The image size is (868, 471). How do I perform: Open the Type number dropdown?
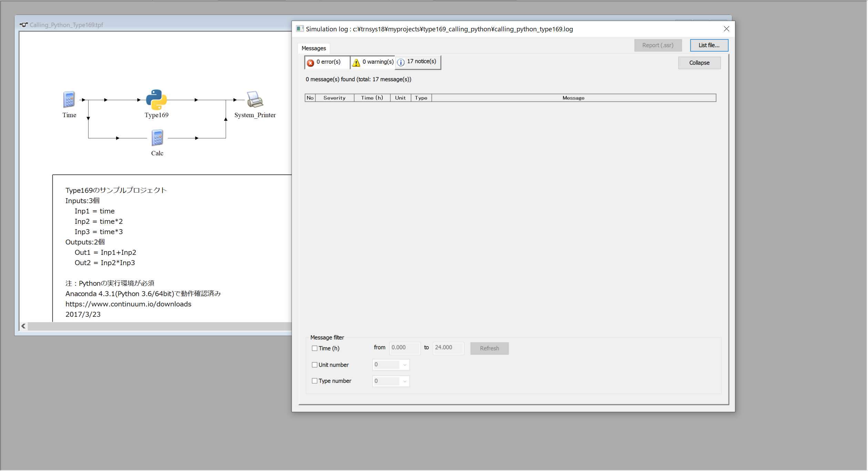pyautogui.click(x=405, y=381)
